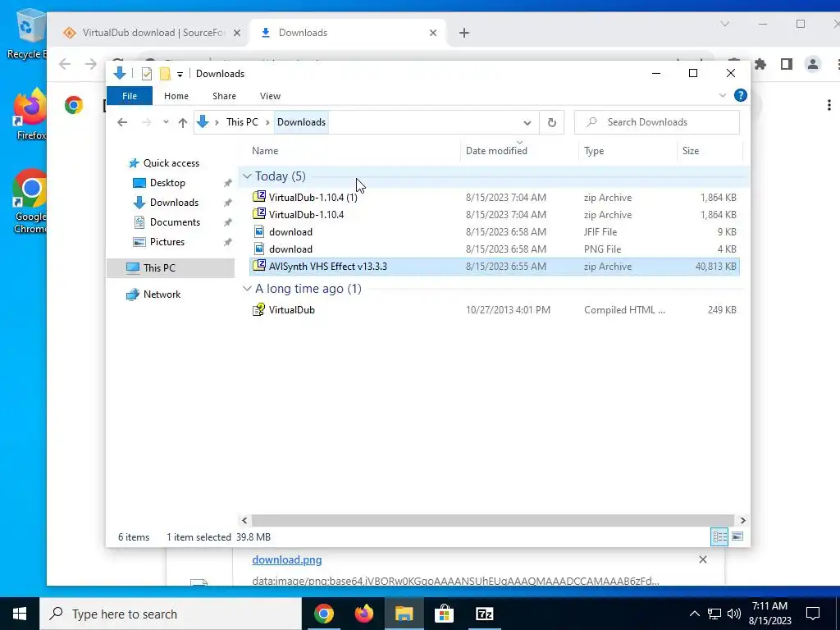Collapse the Today (5) group
The width and height of the screenshot is (840, 630).
click(247, 176)
